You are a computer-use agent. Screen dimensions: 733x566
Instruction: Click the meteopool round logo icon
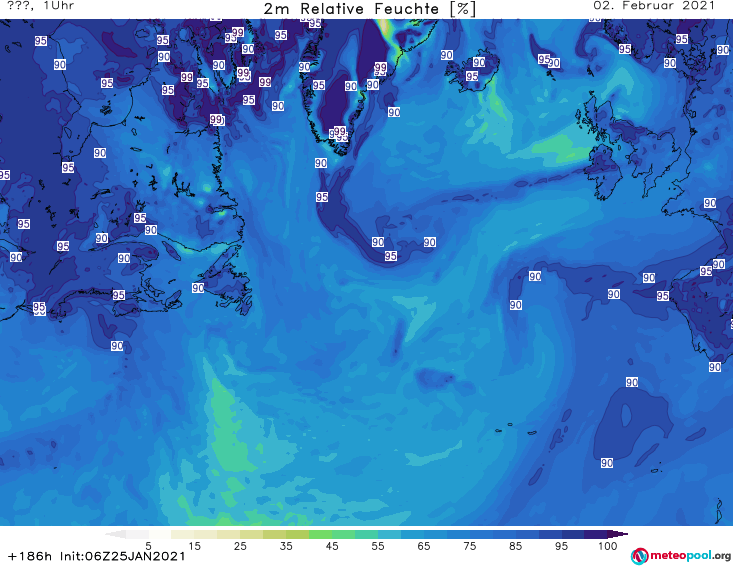[x=639, y=556]
